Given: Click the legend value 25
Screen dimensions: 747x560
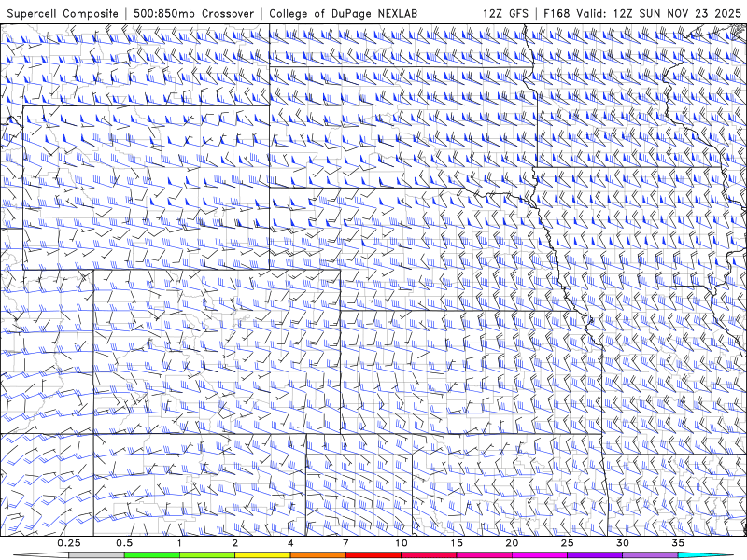Looking at the screenshot, I should pos(567,543).
